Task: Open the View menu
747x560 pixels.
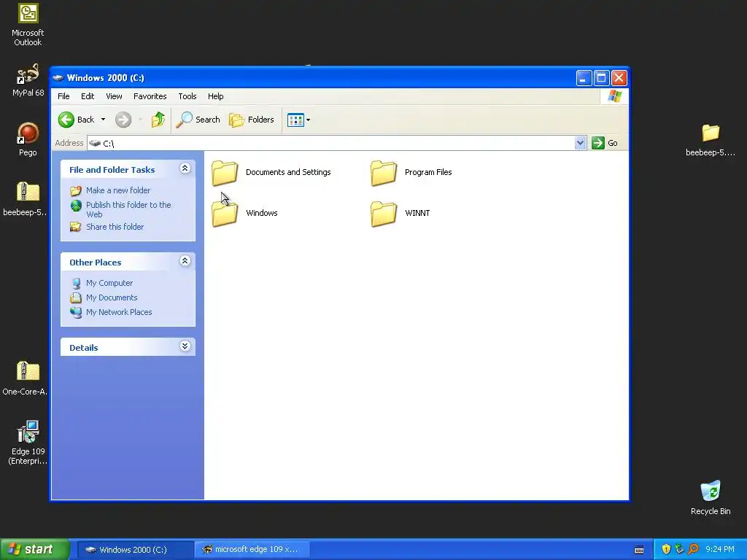Action: point(114,96)
